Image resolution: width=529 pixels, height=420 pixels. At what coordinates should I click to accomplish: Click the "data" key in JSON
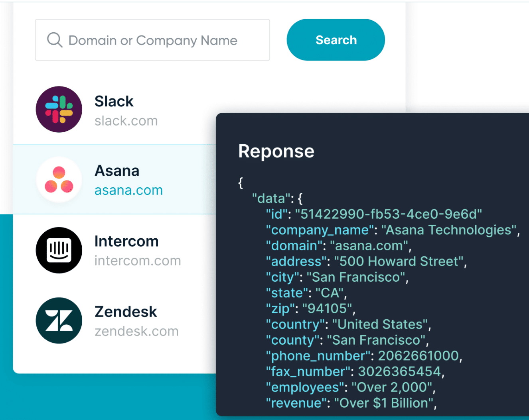(x=271, y=198)
